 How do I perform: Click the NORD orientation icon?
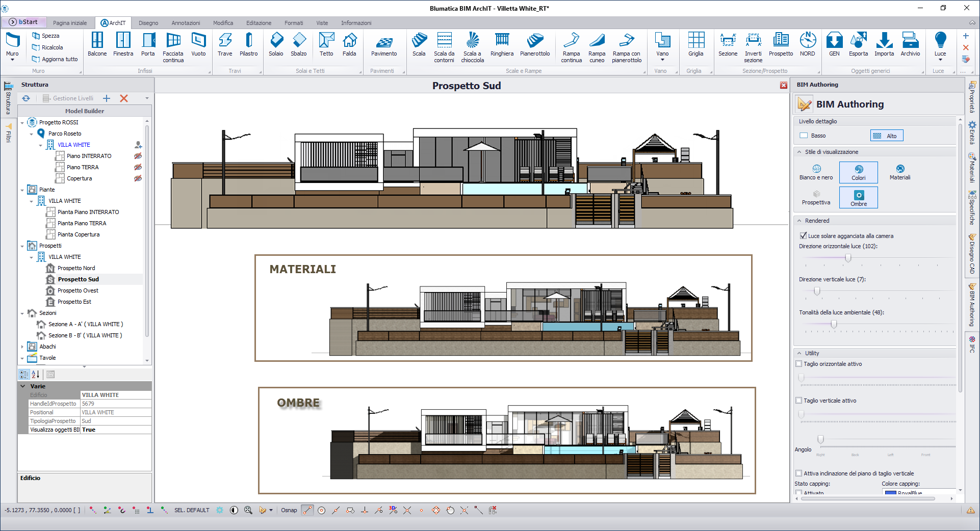[x=807, y=44]
